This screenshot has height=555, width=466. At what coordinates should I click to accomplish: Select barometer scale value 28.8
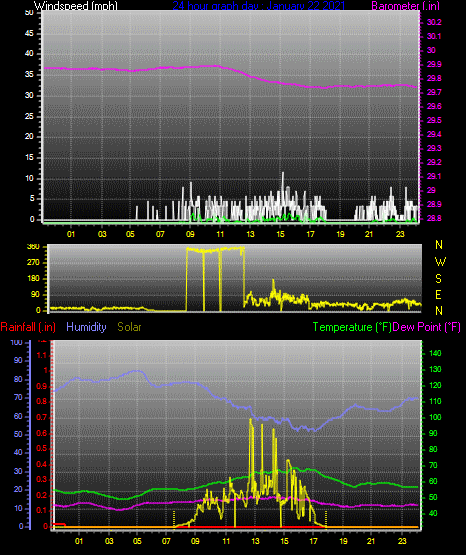coord(434,218)
